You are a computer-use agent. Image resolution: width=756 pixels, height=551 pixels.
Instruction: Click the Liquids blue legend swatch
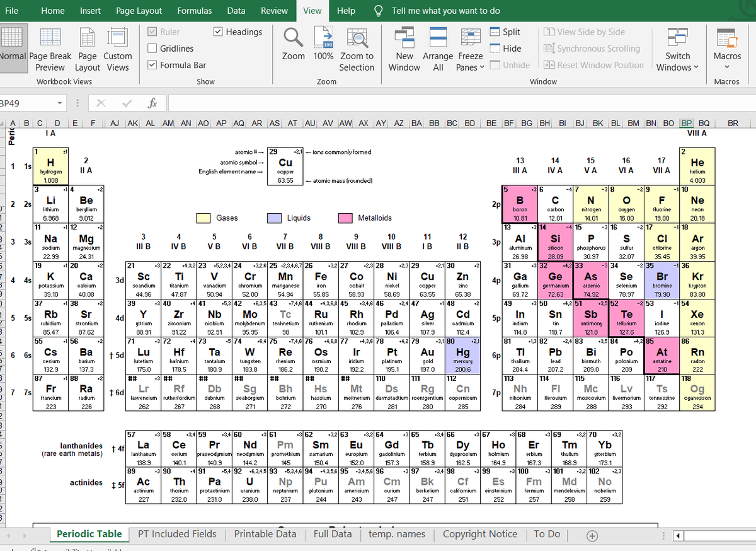(x=273, y=217)
